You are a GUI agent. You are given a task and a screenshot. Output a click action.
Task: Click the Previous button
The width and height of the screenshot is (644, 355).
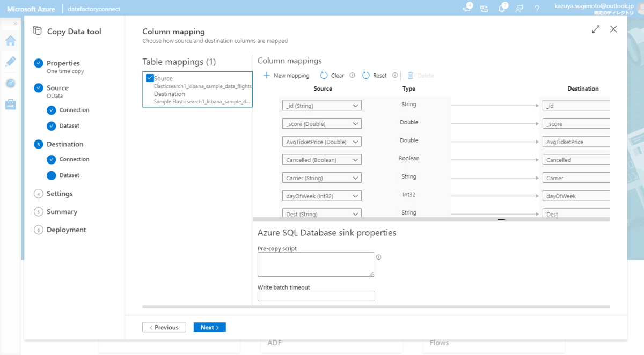click(164, 327)
